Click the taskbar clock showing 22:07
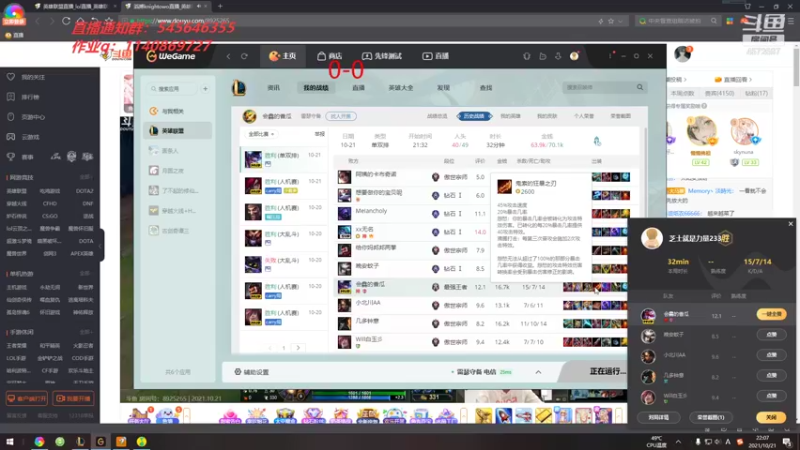Image resolution: width=800 pixels, height=450 pixels. point(762,441)
